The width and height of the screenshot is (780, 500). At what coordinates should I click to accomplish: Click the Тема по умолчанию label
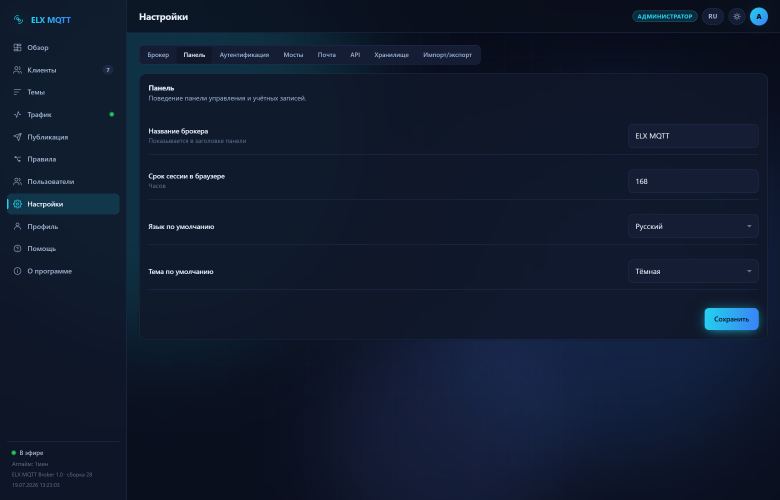pos(181,271)
